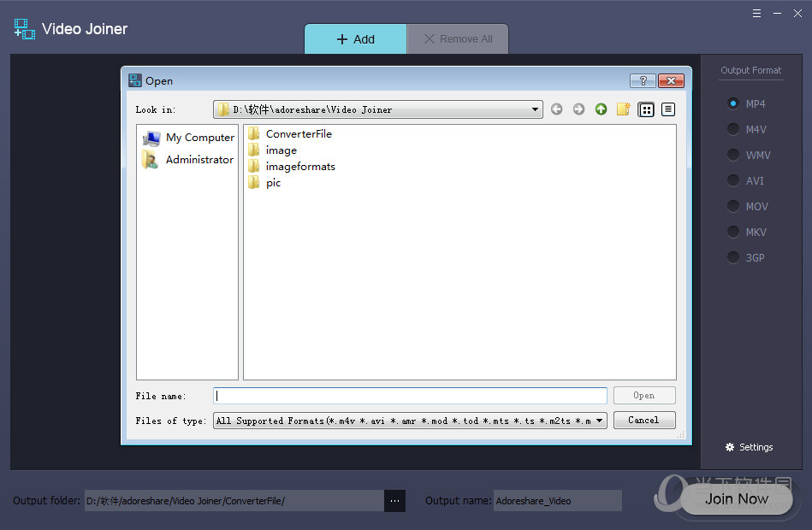Click the Open dialog help question button
Screen dimensions: 812x530
[x=643, y=80]
